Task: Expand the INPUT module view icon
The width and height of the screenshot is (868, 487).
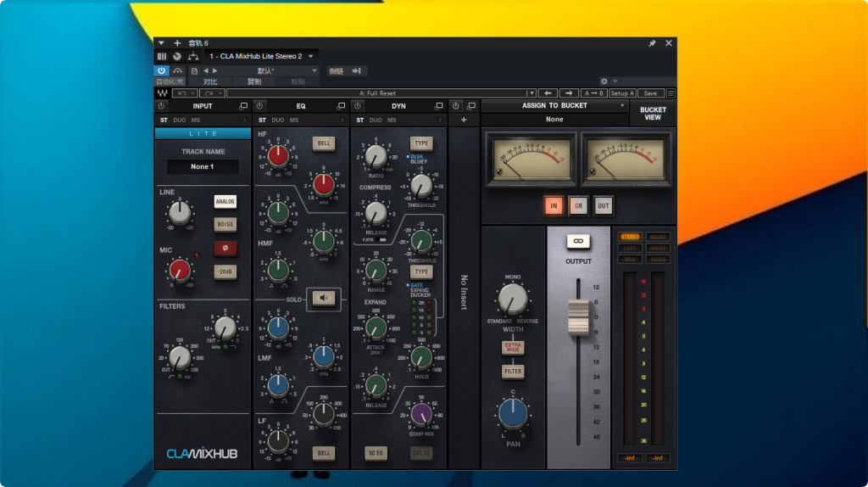Action: (243, 106)
